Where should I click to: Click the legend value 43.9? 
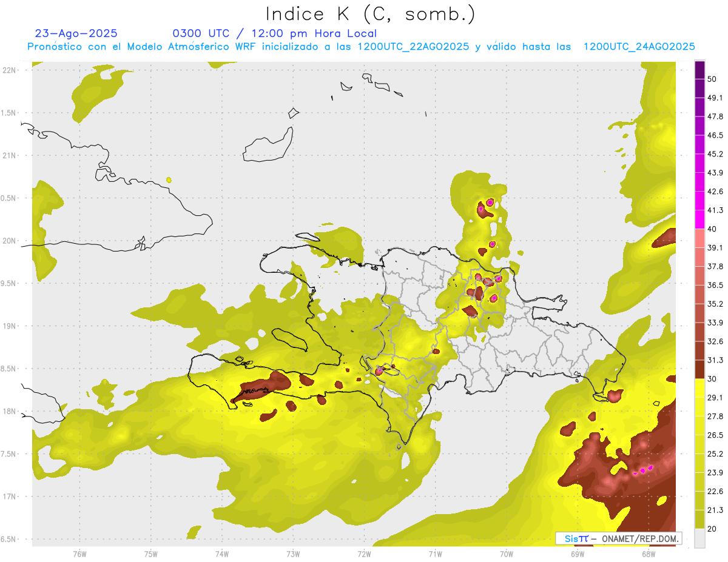pos(715,173)
